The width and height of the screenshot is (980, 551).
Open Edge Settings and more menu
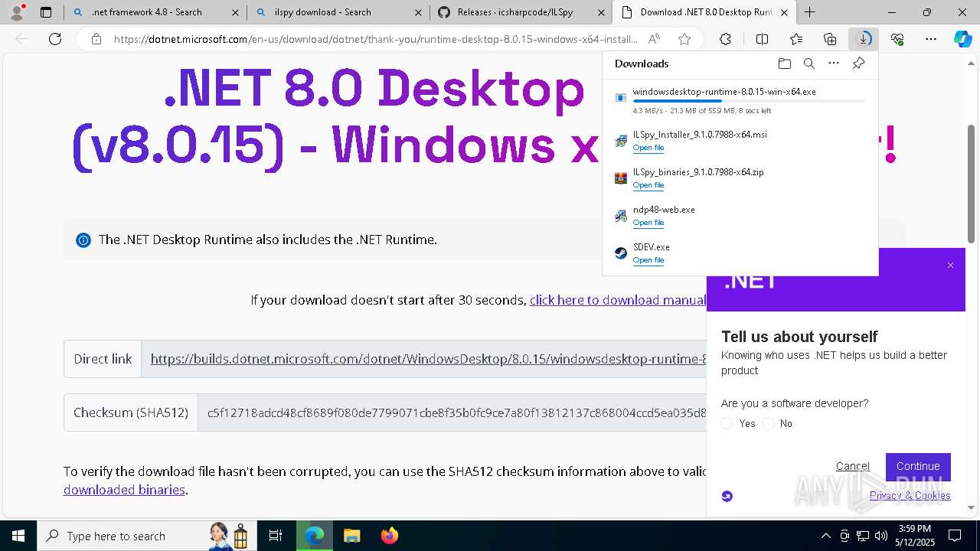[x=931, y=39]
